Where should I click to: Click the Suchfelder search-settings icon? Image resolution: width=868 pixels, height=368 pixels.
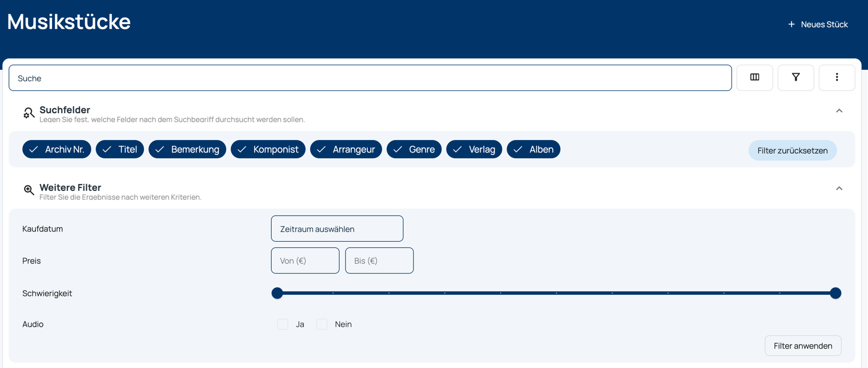click(x=29, y=113)
